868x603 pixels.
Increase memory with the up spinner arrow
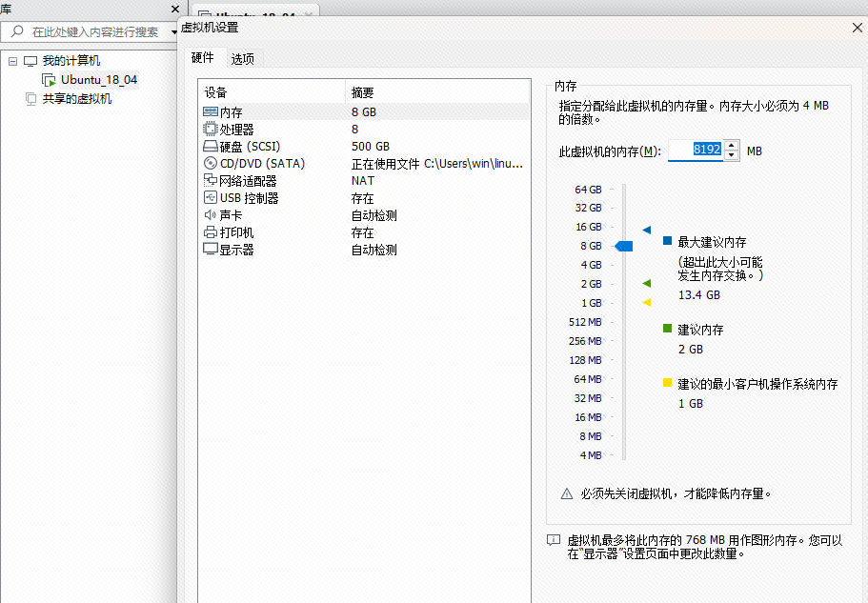click(x=731, y=146)
